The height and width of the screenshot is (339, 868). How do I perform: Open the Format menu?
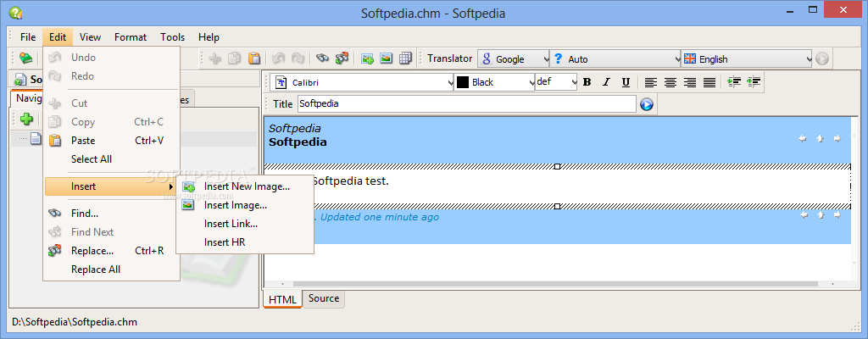tap(131, 37)
